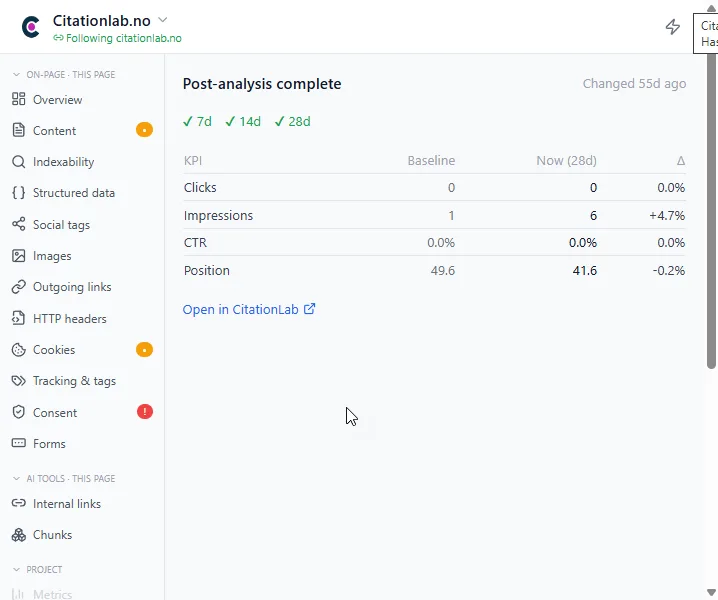
Task: Click the Overview grid icon
Action: coord(18,99)
